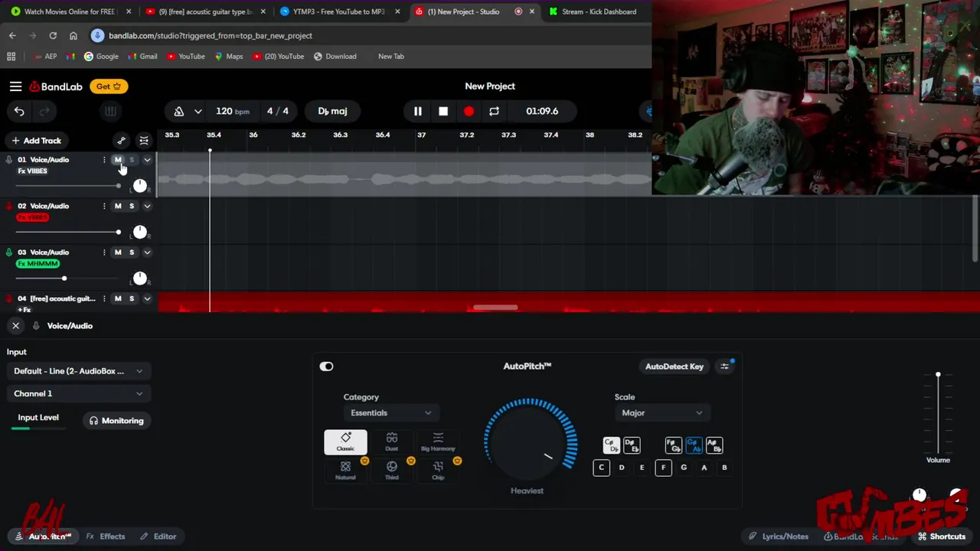Mute track 04 acoustic guitar
Viewport: 980px width, 551px height.
coord(118,299)
